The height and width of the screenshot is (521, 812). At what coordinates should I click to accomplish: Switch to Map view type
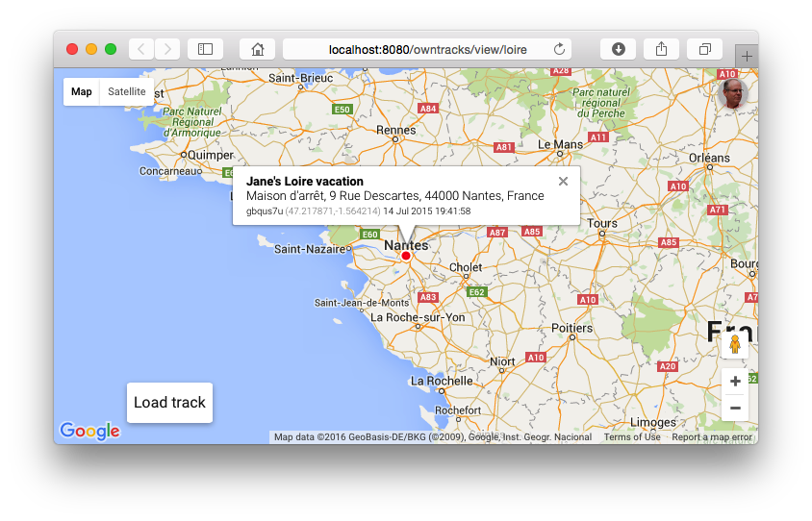coord(82,91)
